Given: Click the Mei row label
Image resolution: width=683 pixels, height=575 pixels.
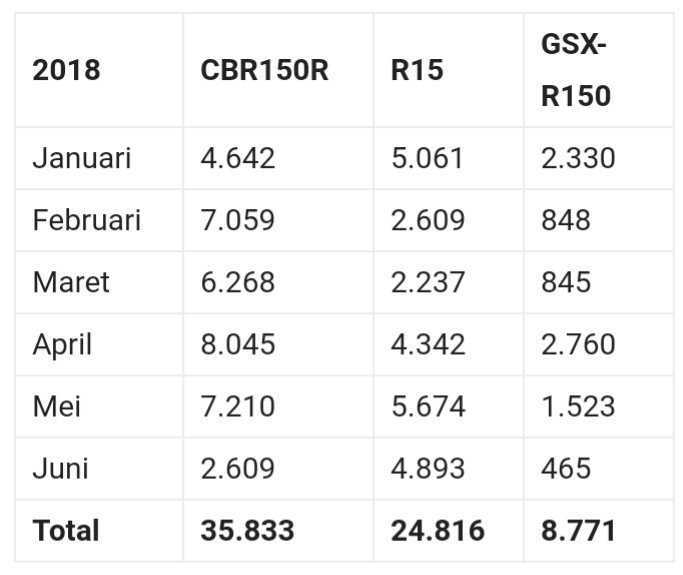Looking at the screenshot, I should tap(56, 406).
